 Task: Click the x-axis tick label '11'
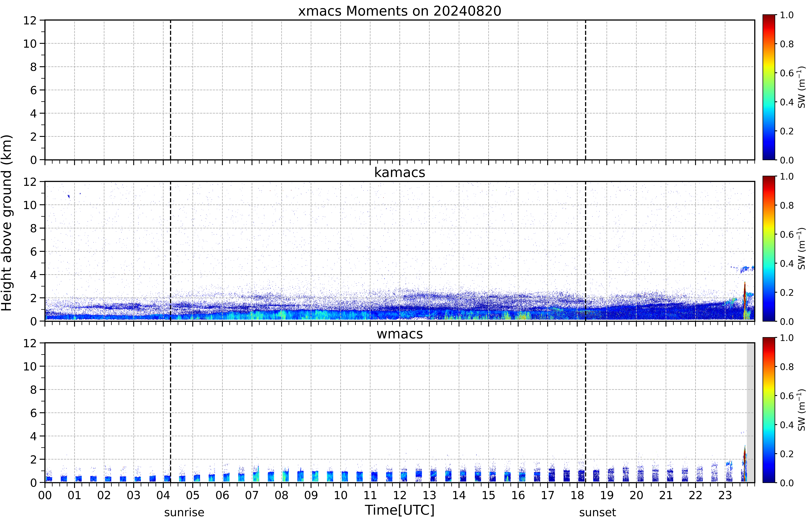(x=370, y=495)
